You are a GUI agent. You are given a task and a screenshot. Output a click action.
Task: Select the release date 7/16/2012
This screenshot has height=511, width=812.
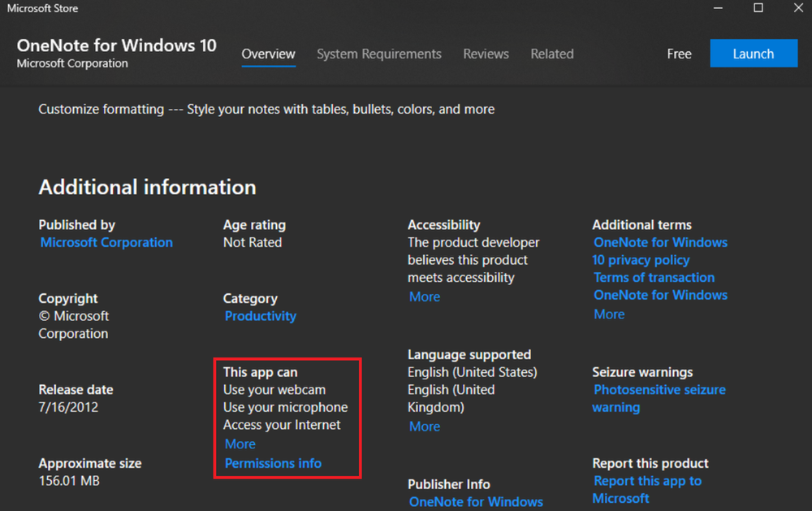pyautogui.click(x=68, y=407)
